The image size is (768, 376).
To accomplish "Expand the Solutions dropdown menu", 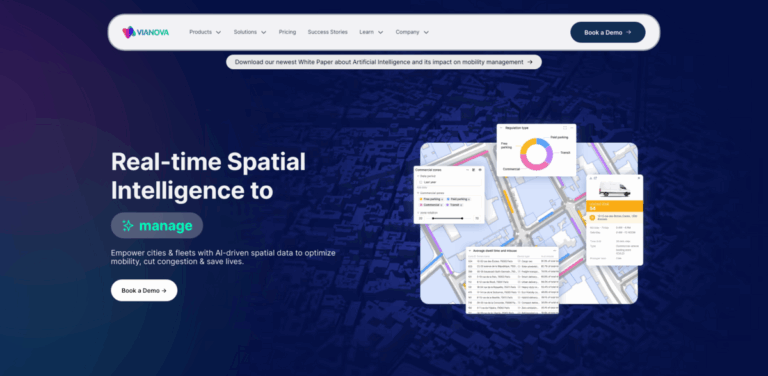I will pos(250,32).
